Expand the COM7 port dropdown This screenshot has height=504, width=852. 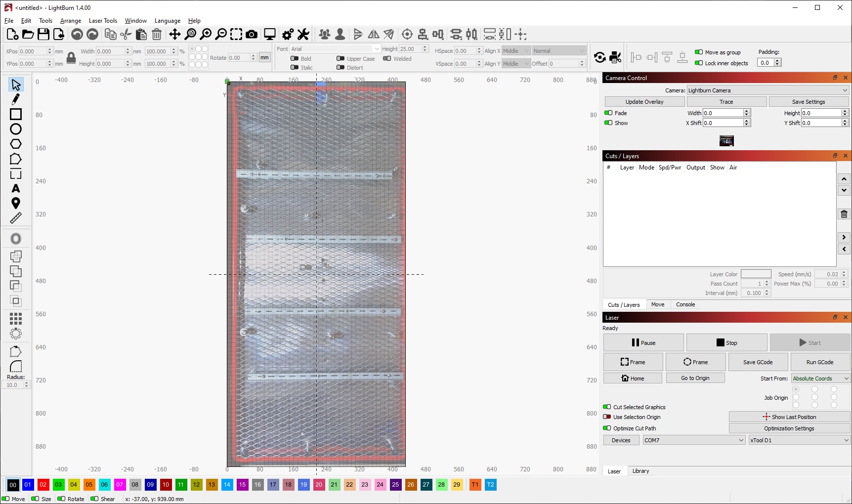tap(694, 440)
